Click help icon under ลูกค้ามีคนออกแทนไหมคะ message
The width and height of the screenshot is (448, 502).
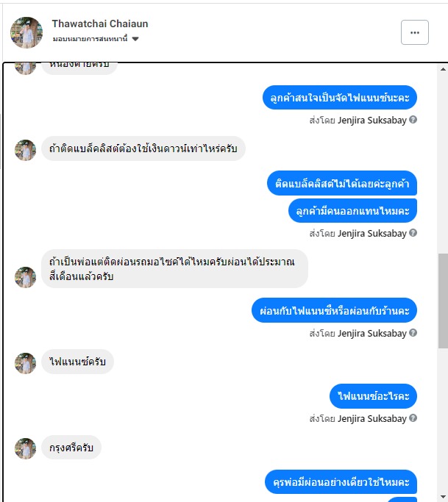point(413,233)
